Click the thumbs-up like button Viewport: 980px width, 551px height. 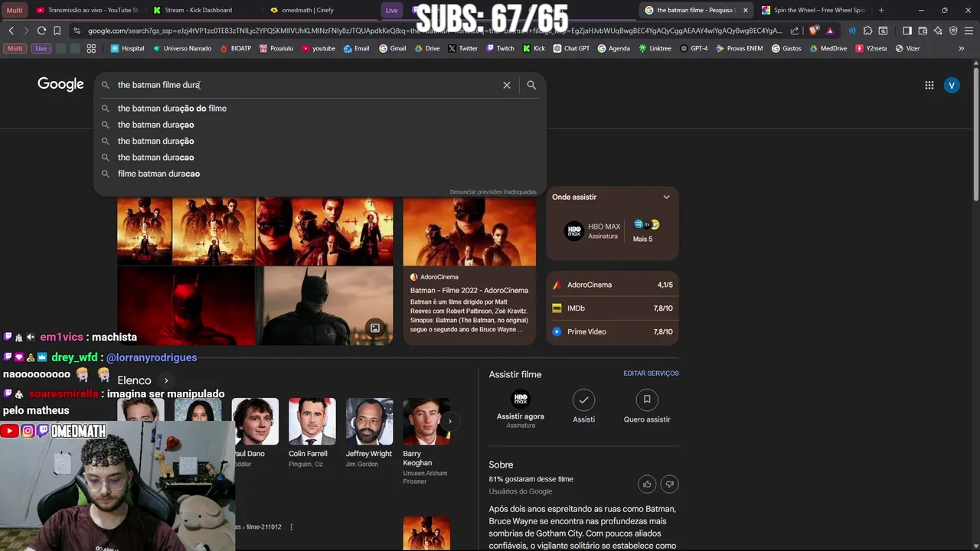click(x=647, y=484)
